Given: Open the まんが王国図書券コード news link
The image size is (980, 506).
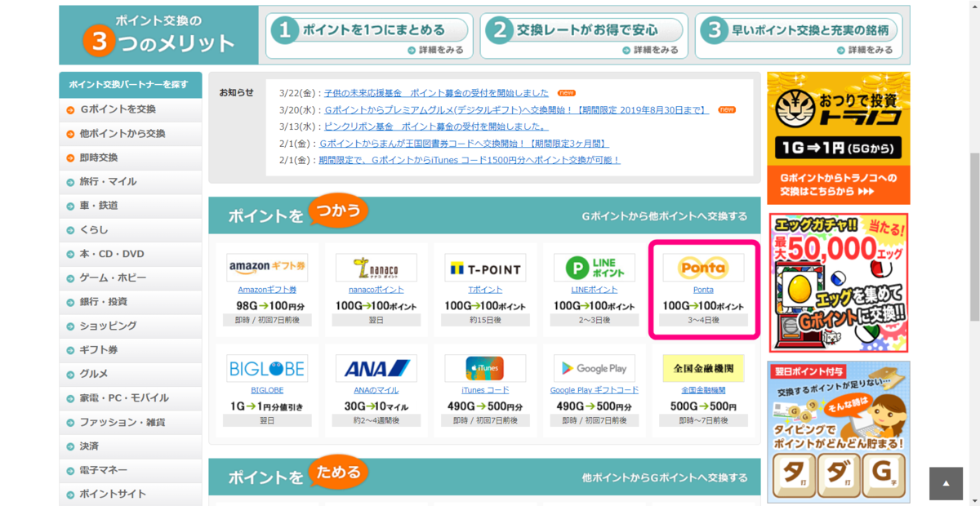Looking at the screenshot, I should pyautogui.click(x=464, y=144).
